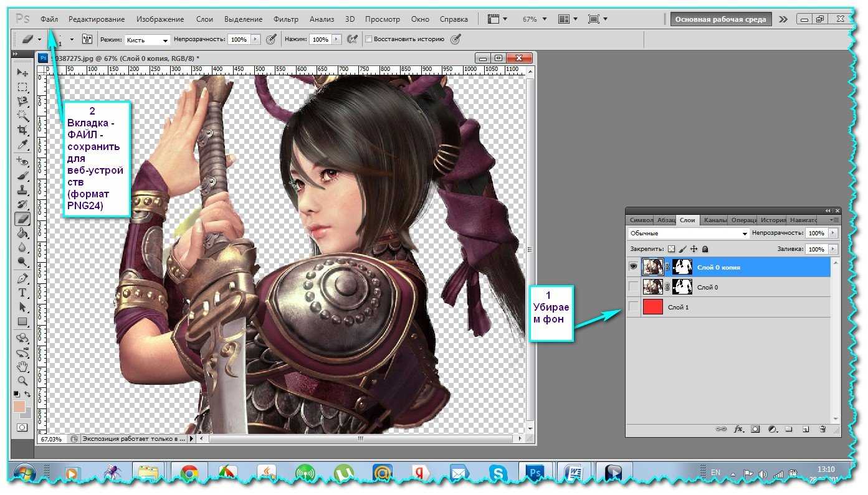Toggle lock image pixels

[x=682, y=249]
